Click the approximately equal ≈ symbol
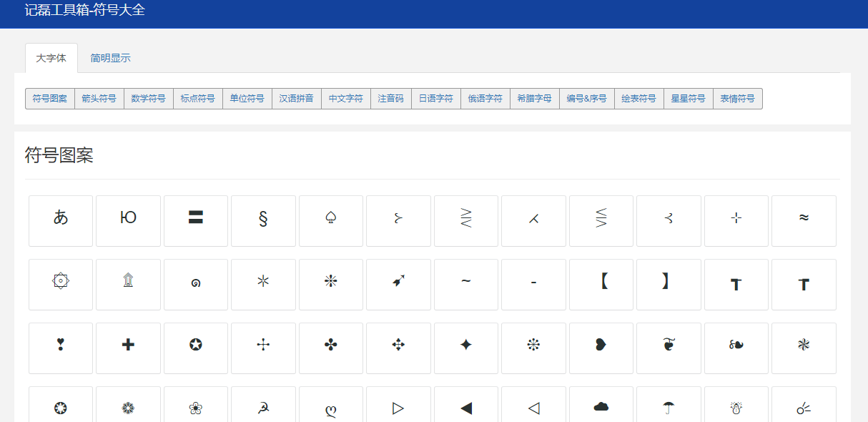 click(804, 220)
